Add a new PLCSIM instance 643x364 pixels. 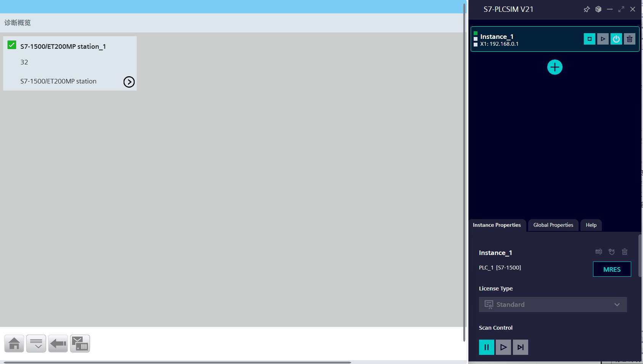[555, 67]
